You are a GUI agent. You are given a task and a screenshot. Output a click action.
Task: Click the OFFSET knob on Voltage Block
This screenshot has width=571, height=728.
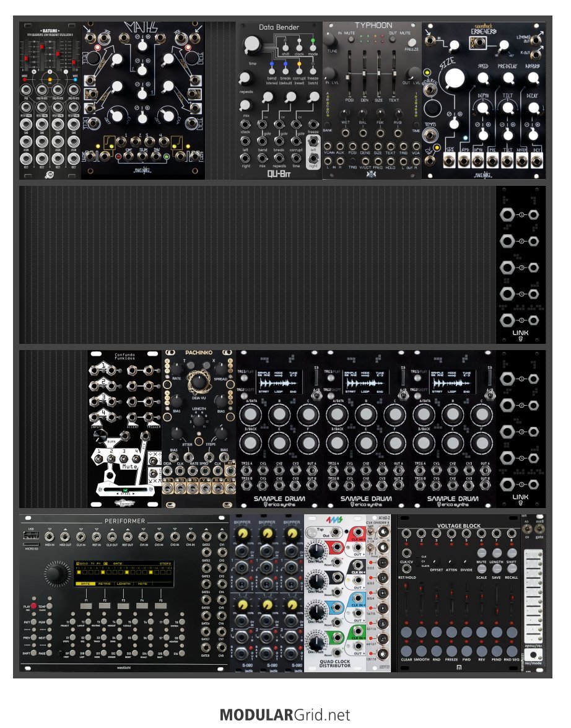(x=437, y=562)
